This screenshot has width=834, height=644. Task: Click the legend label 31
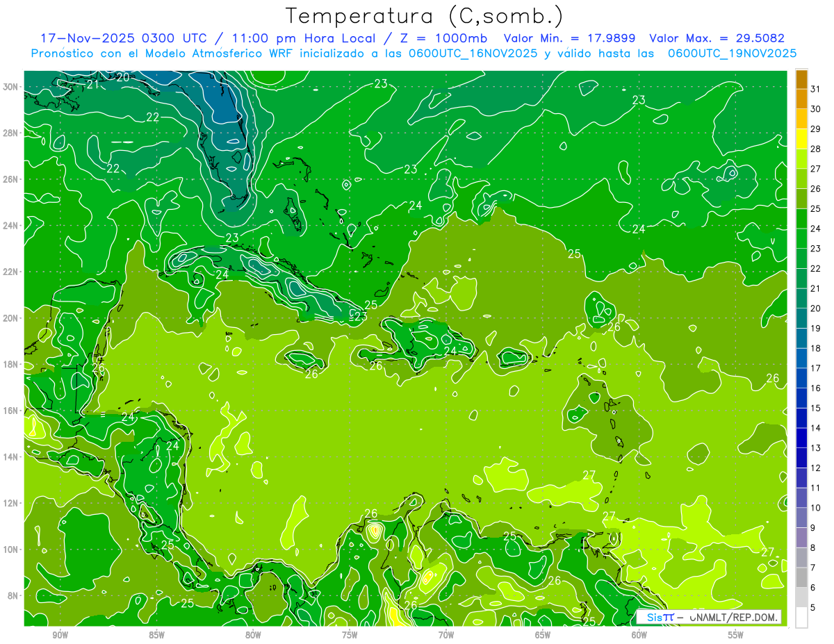coord(816,88)
